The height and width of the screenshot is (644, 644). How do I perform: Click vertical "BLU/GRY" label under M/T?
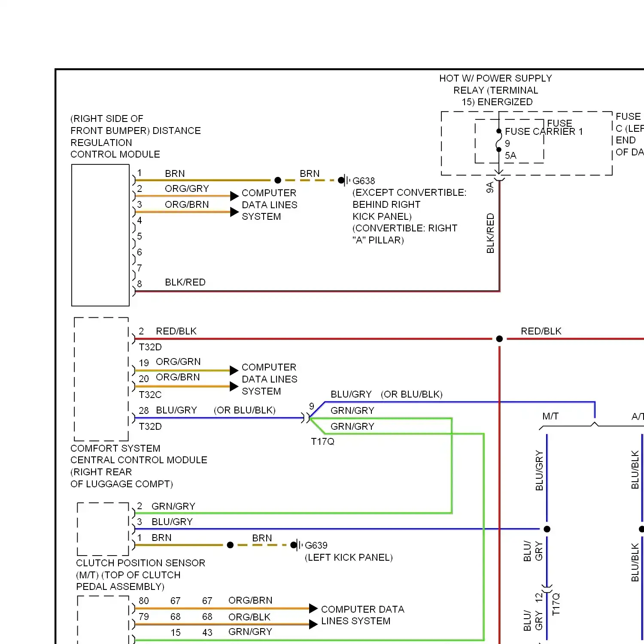539,471
